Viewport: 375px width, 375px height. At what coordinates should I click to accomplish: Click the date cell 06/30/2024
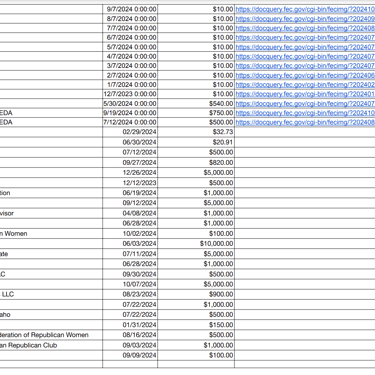point(130,142)
